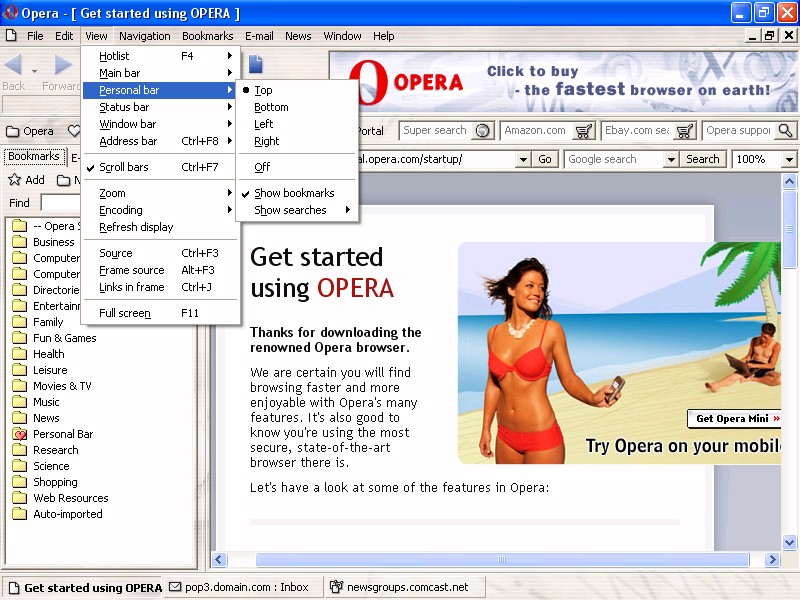Click the Back arrow icon

pyautogui.click(x=13, y=65)
